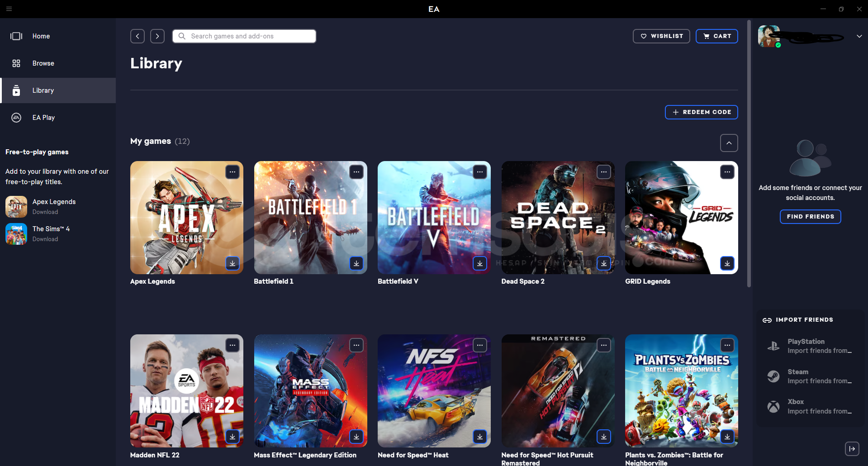Focus the Search games and add-ons field
Image resolution: width=868 pixels, height=466 pixels.
click(244, 36)
